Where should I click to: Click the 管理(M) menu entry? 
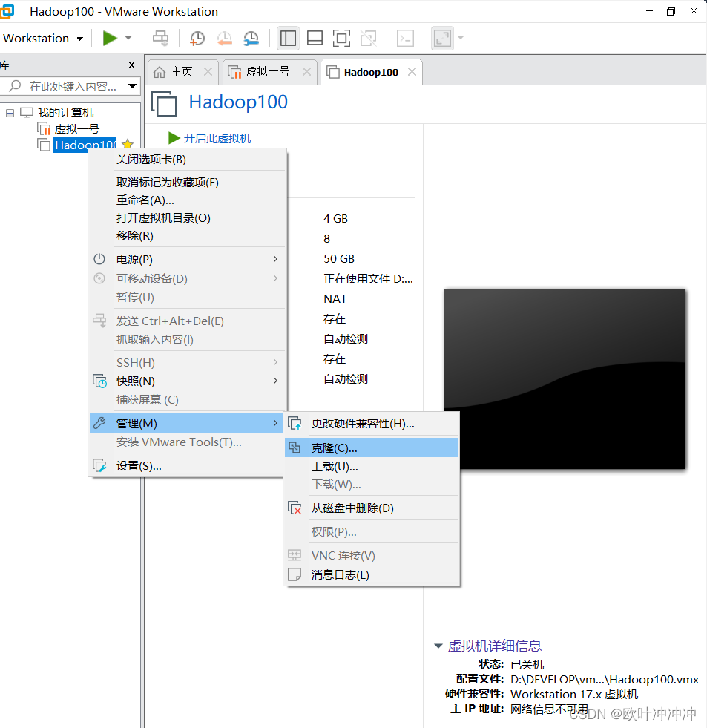click(x=187, y=423)
